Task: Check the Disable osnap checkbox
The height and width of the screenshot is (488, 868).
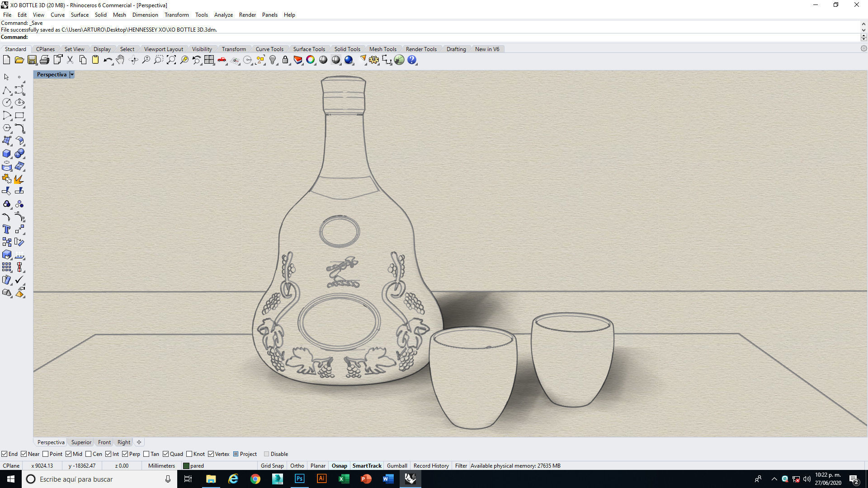Action: 267,454
